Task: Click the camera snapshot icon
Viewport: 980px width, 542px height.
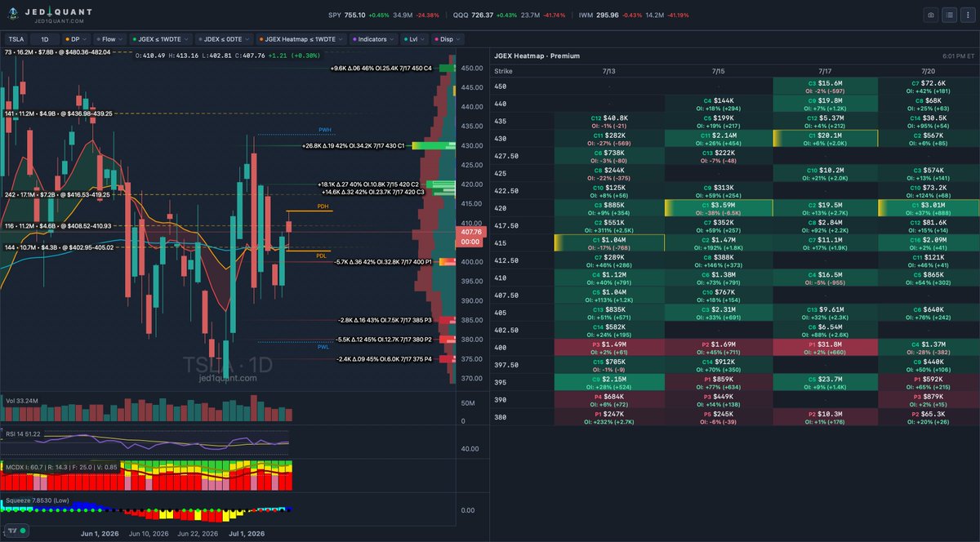Action: (931, 15)
